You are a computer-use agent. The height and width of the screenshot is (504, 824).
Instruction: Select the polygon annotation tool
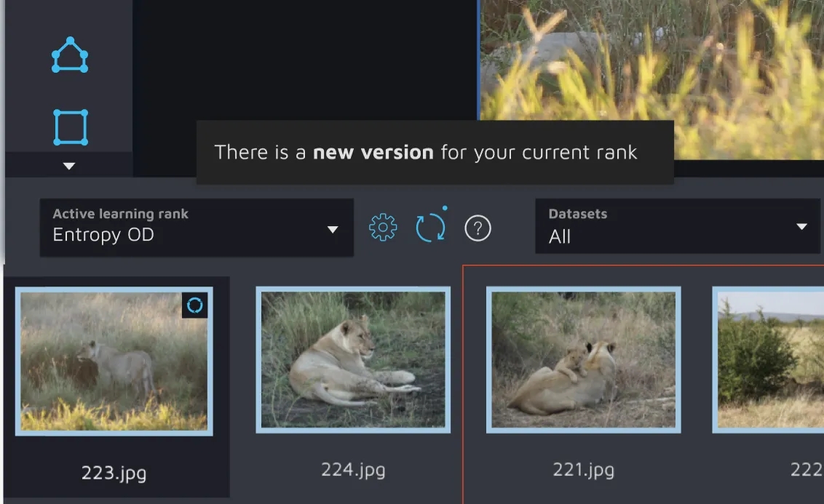point(70,56)
